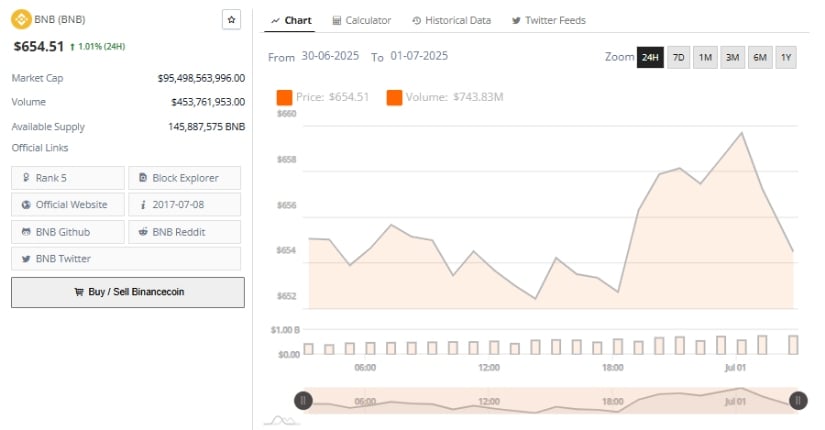Visit the Official Website link
The image size is (825, 430).
tap(68, 205)
